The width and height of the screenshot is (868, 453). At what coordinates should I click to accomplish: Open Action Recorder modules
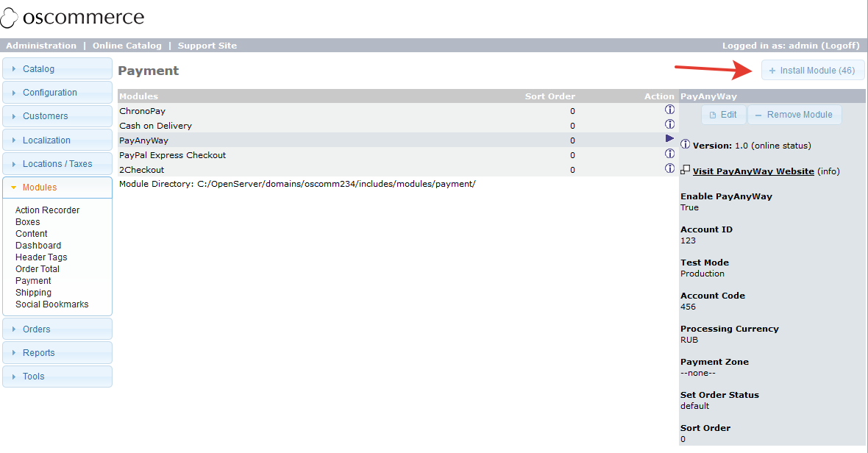pyautogui.click(x=48, y=210)
